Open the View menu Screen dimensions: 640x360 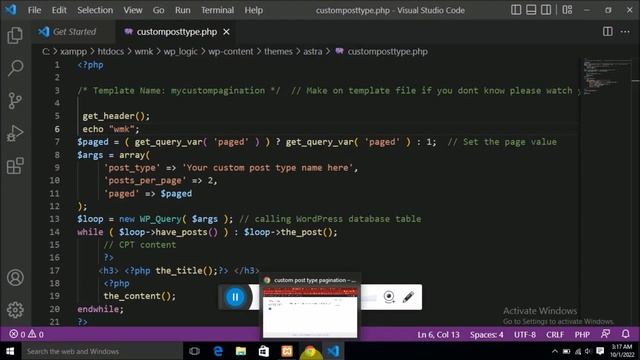(x=133, y=10)
